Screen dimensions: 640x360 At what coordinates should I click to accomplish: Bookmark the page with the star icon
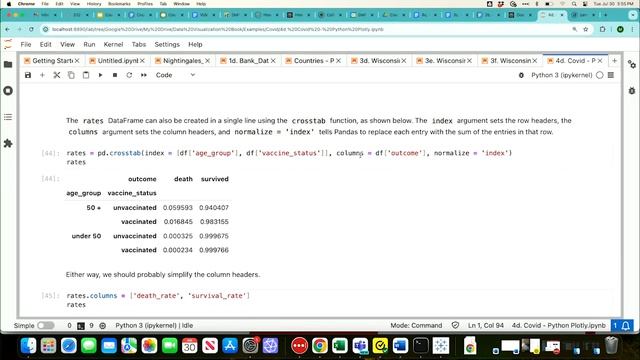point(586,29)
